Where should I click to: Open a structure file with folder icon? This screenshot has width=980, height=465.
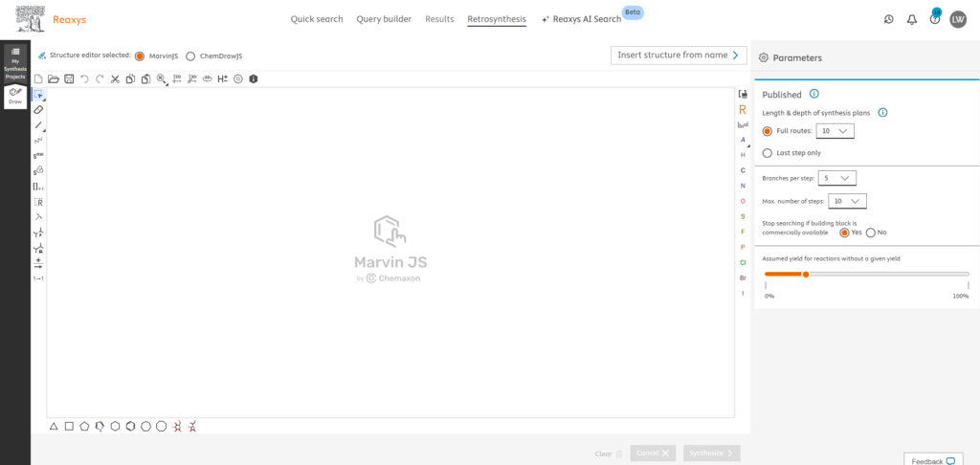53,79
